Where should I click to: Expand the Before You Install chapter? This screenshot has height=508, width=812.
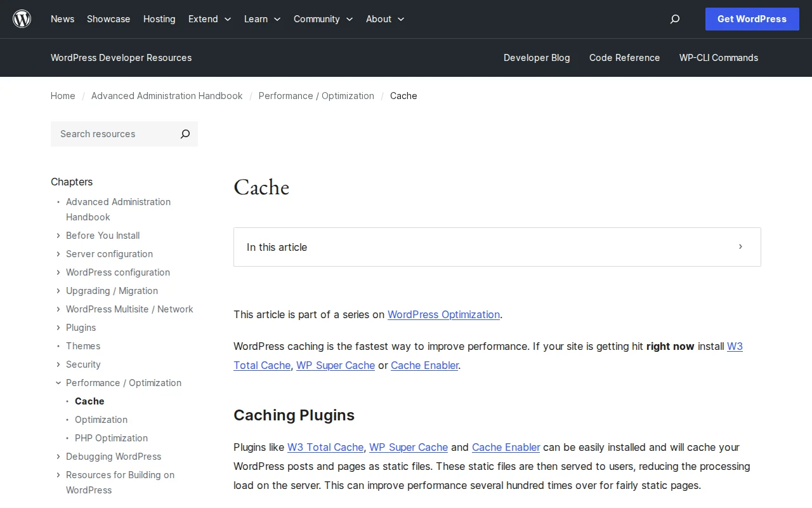pos(58,236)
